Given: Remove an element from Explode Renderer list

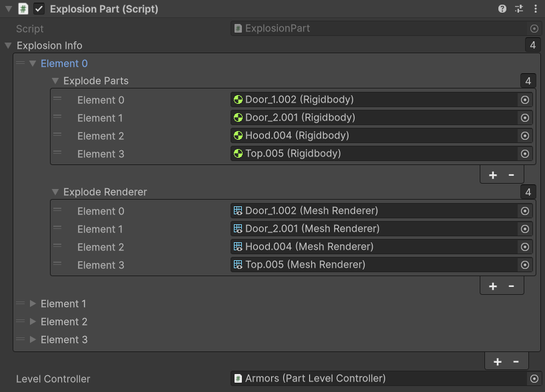Looking at the screenshot, I should click(x=511, y=286).
